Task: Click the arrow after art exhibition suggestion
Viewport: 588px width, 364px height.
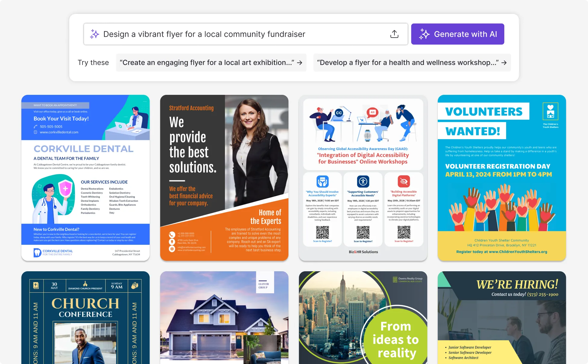Action: click(x=300, y=63)
